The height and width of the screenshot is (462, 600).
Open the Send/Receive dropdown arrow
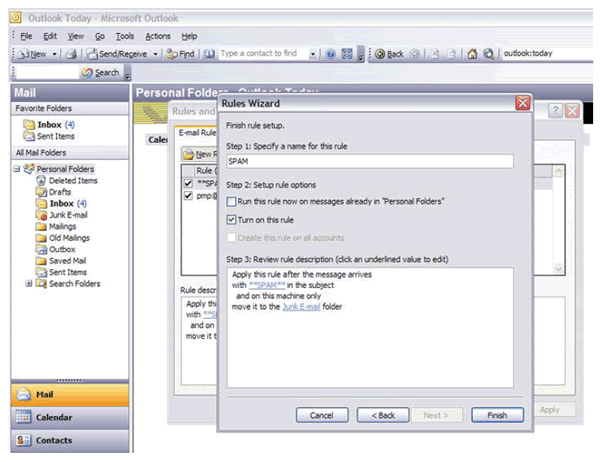click(155, 54)
